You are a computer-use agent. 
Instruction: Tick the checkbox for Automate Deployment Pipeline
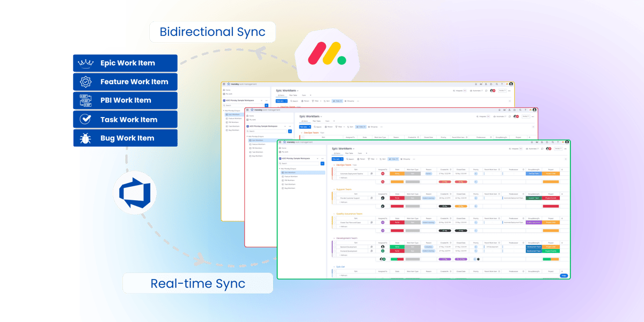pos(334,173)
